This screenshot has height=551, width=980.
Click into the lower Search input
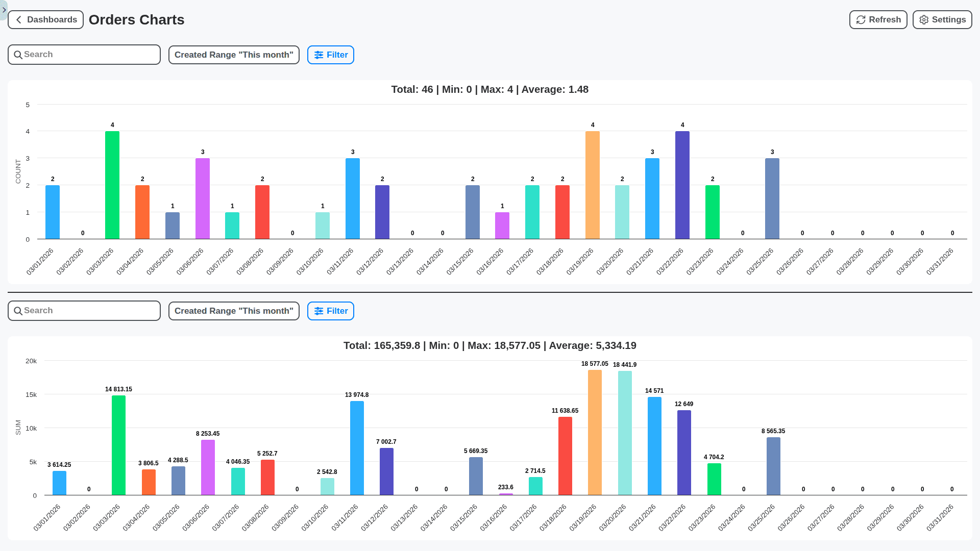click(x=84, y=310)
